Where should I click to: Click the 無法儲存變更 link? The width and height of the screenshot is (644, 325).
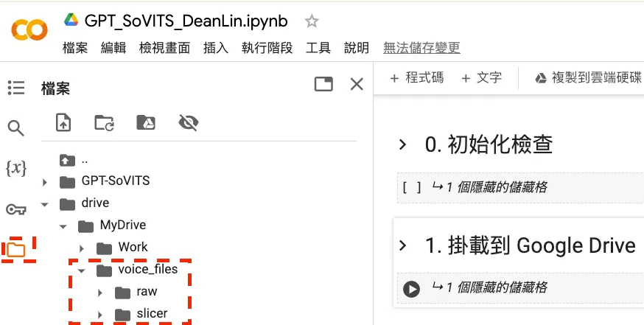(421, 48)
